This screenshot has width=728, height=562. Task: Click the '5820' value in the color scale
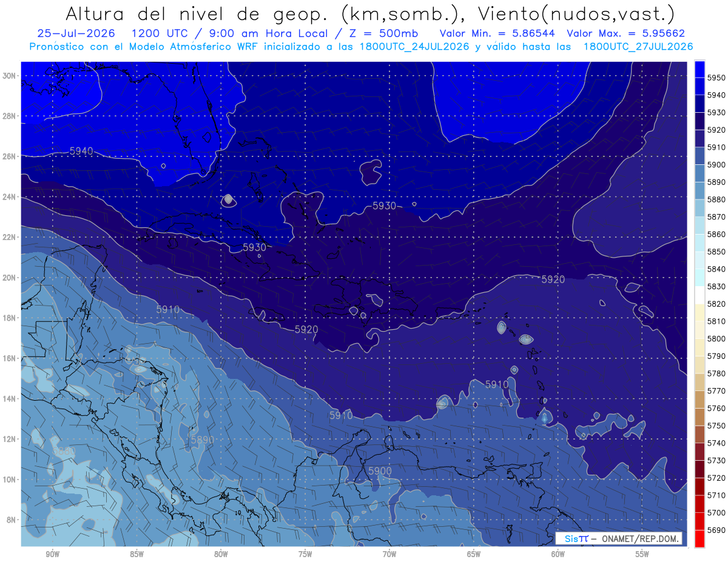(x=716, y=304)
